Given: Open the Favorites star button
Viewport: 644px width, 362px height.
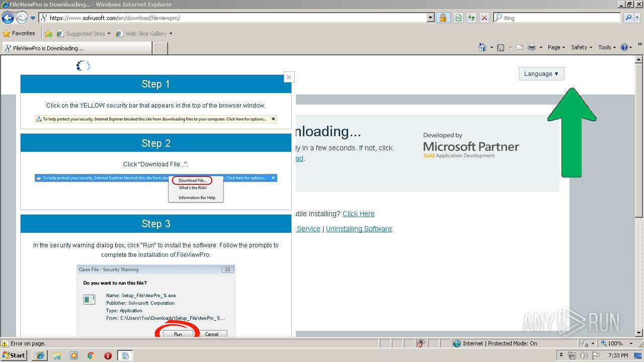Looking at the screenshot, I should pyautogui.click(x=19, y=33).
